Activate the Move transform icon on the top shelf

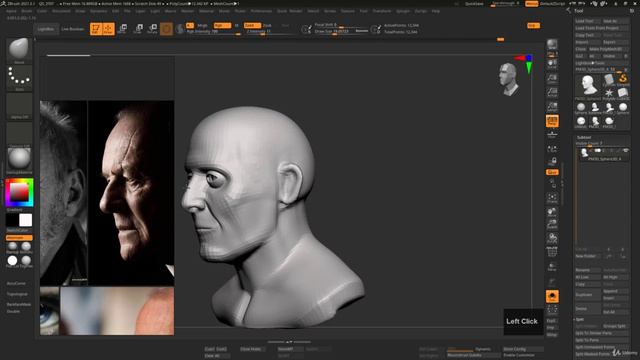pyautogui.click(x=122, y=29)
